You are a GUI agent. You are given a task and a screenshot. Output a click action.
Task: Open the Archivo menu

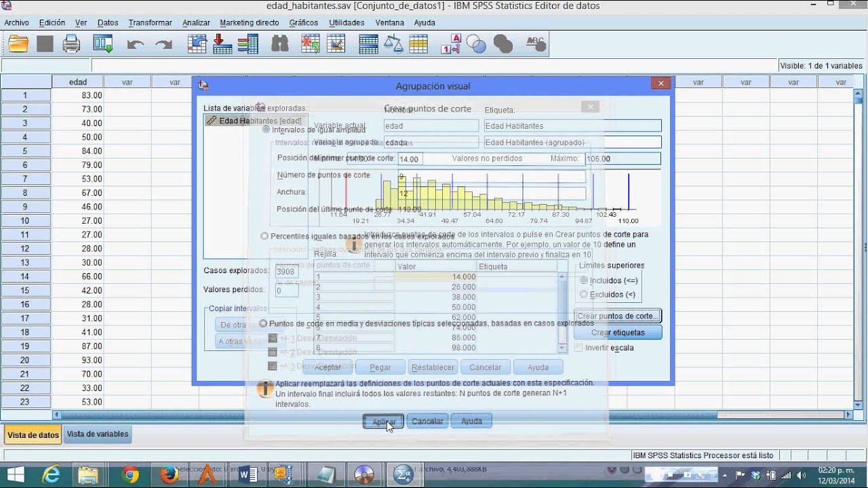[x=17, y=22]
